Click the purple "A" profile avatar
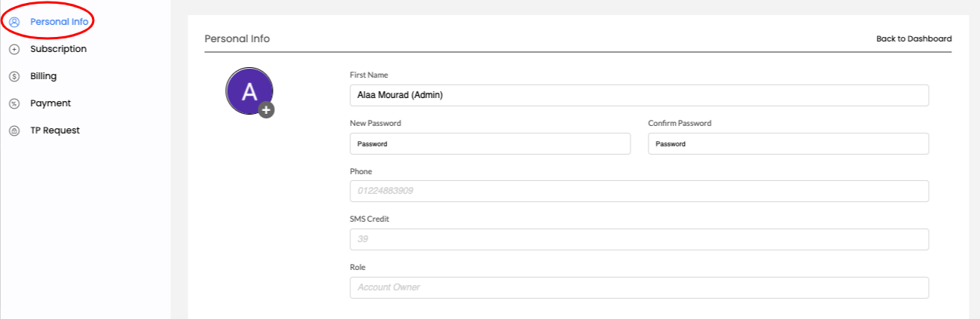The width and height of the screenshot is (980, 319). coord(249,90)
